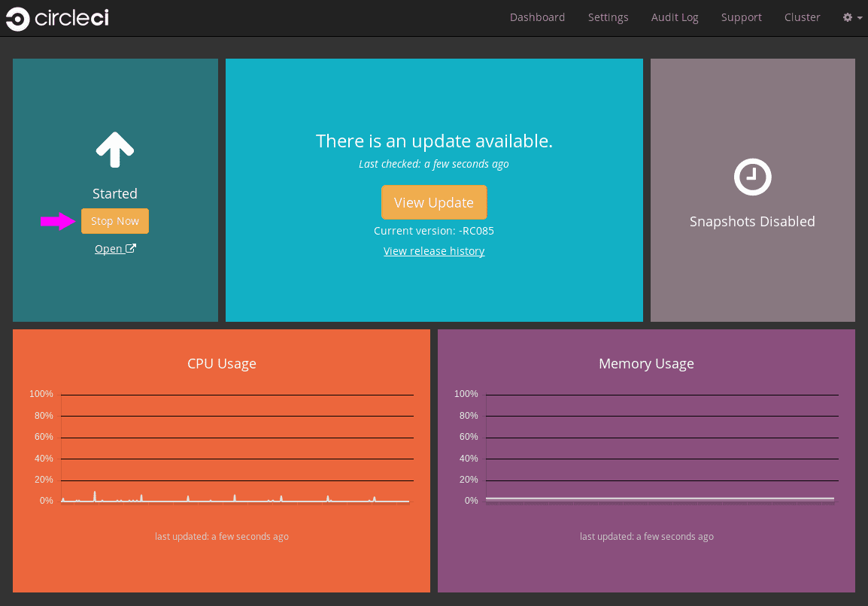Click the snapshots clock icon
This screenshot has height=606, width=868.
[752, 177]
